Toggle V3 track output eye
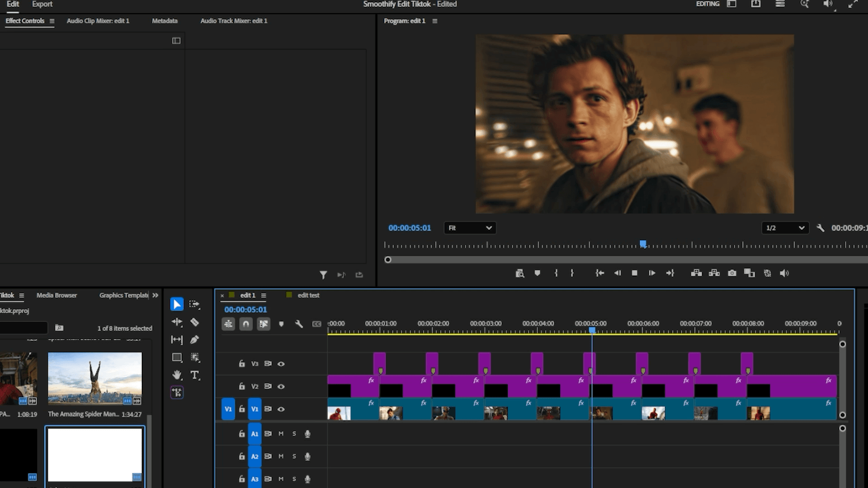This screenshot has width=868, height=488. (281, 364)
